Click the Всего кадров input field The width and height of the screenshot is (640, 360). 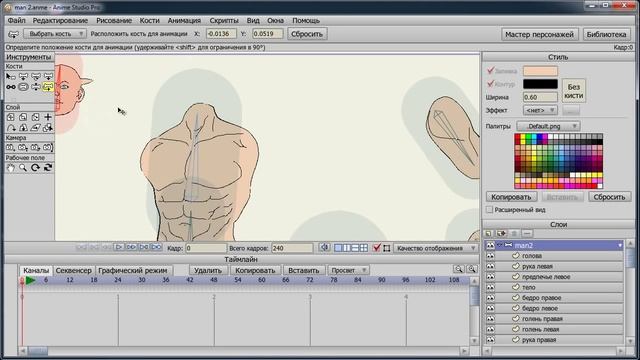[292, 248]
